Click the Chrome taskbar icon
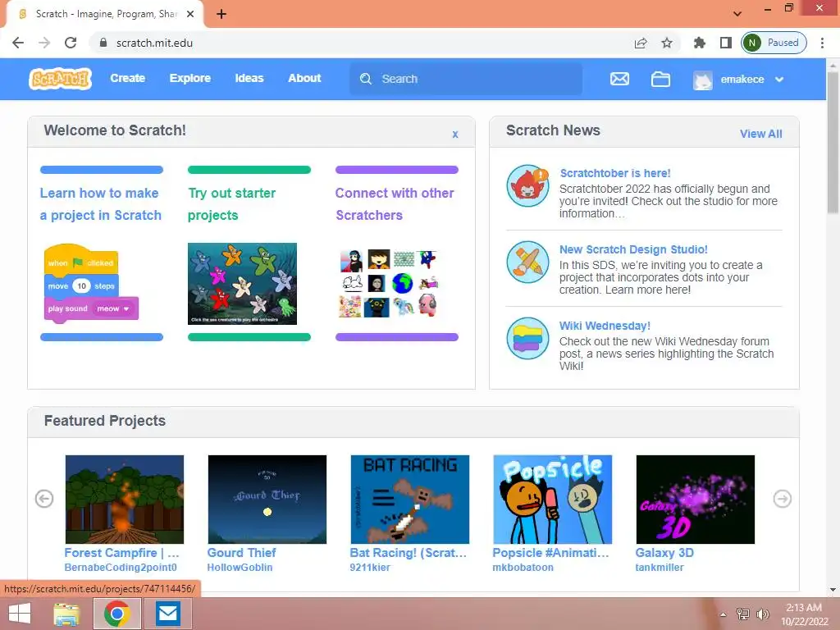Screen dimensions: 840x630 [117, 614]
